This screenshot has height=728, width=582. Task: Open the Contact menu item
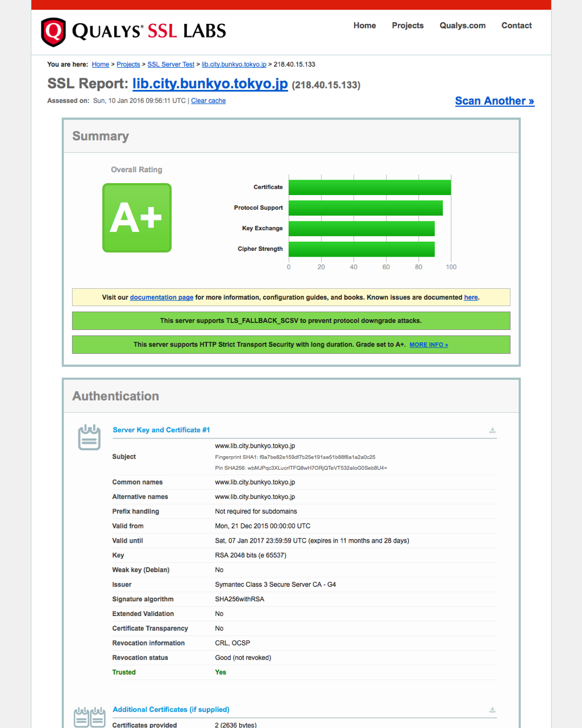click(x=517, y=26)
